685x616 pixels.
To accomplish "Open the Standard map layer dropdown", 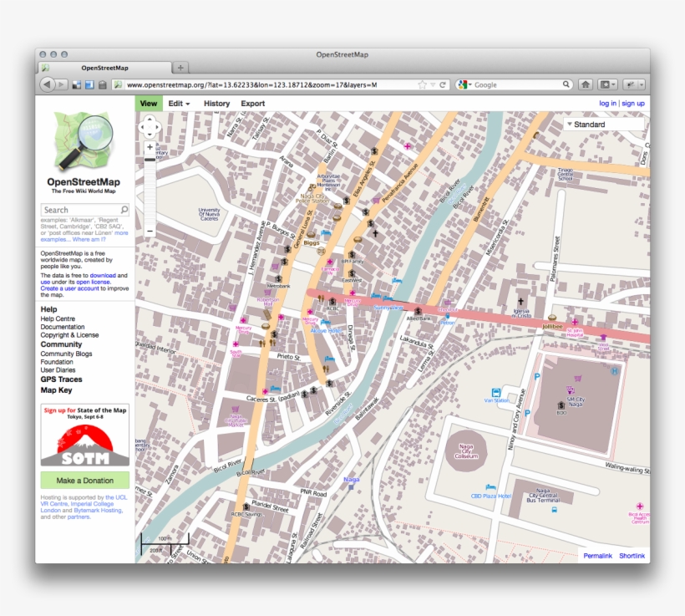I will pos(603,125).
